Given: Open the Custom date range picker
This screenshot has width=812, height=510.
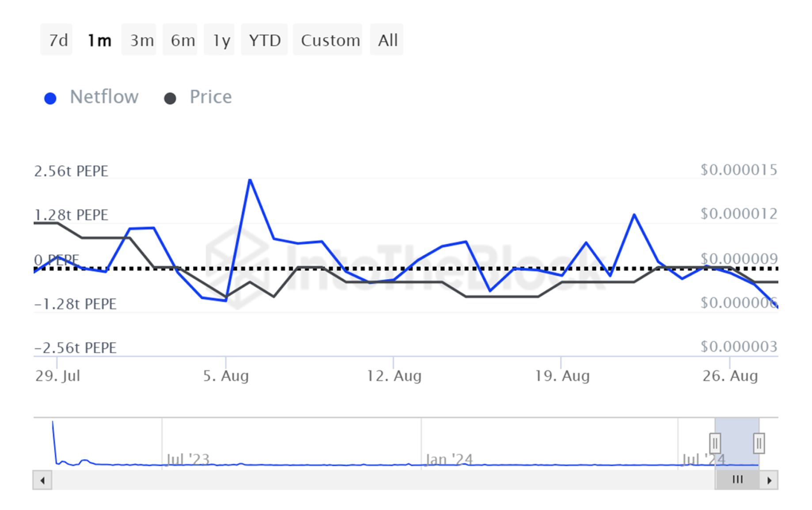Looking at the screenshot, I should [330, 40].
